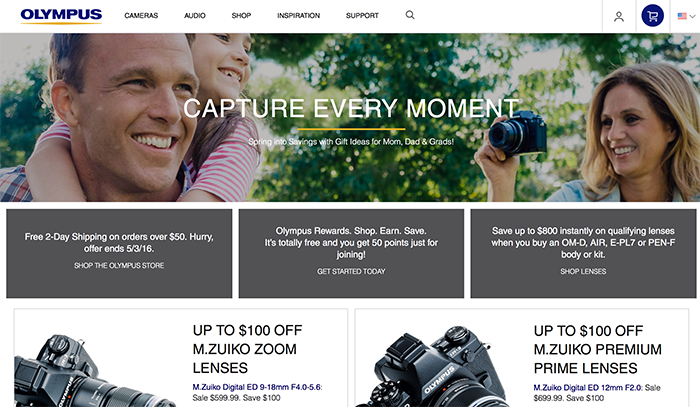Screen dimensions: 700x407
Task: Open the Cameras menu
Action: (141, 16)
